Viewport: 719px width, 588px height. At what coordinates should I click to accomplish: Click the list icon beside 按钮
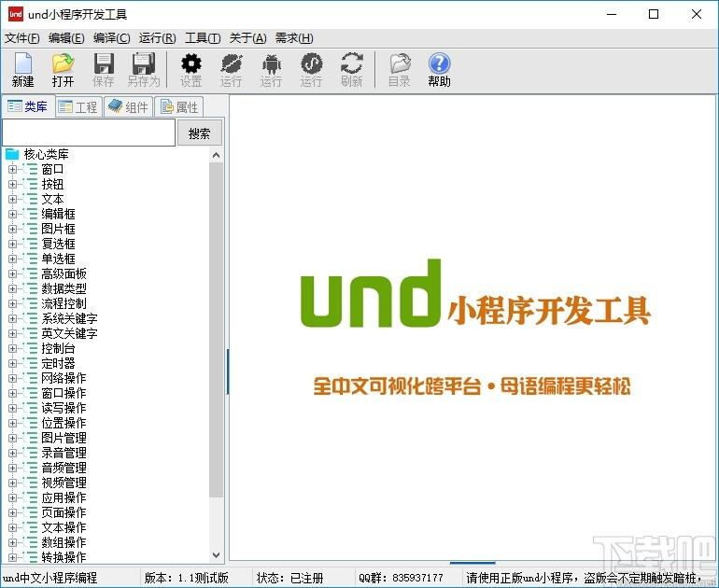[x=31, y=184]
